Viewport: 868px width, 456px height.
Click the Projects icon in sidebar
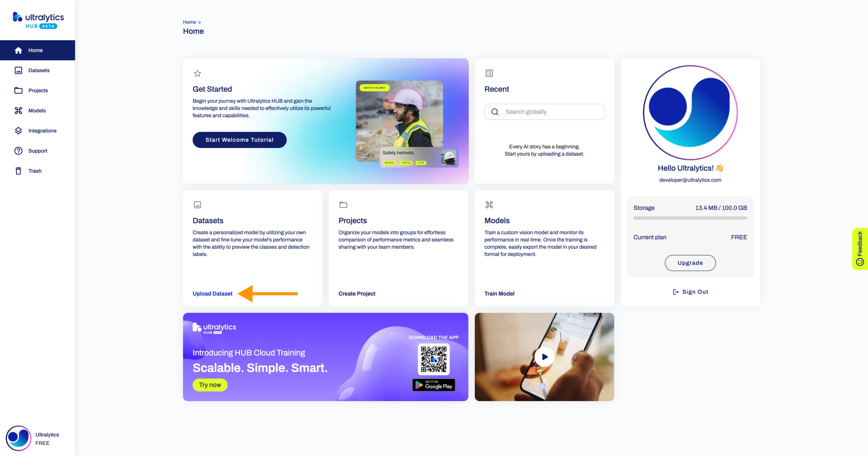coord(18,90)
